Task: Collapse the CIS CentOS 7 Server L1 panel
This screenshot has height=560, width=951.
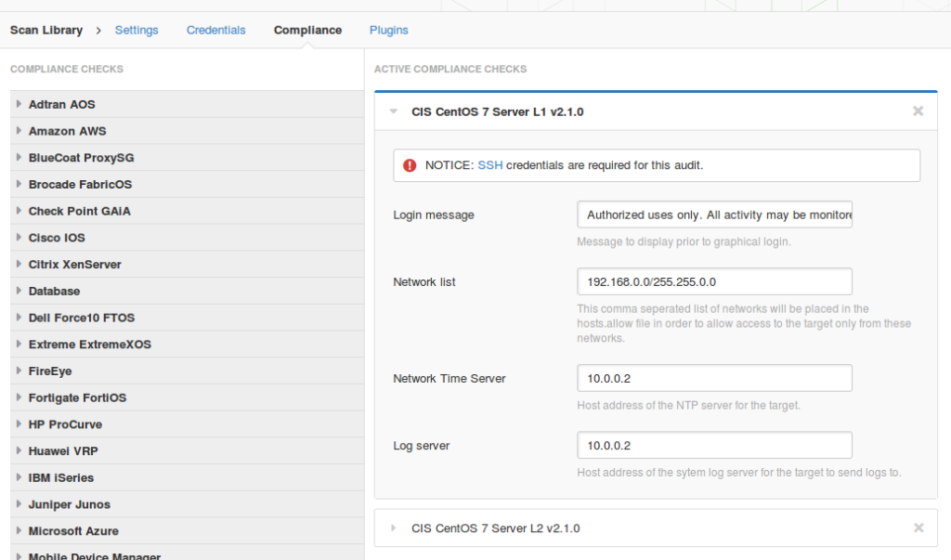Action: coord(393,111)
